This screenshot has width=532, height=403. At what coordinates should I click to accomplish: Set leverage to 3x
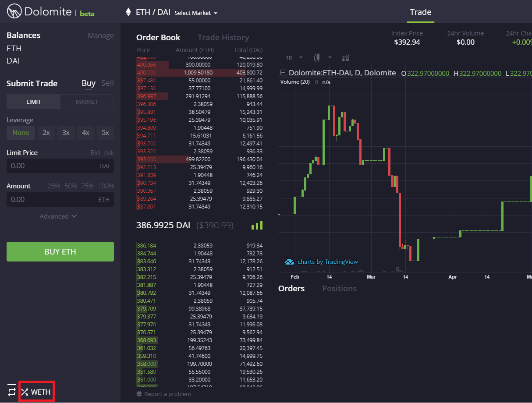point(66,133)
